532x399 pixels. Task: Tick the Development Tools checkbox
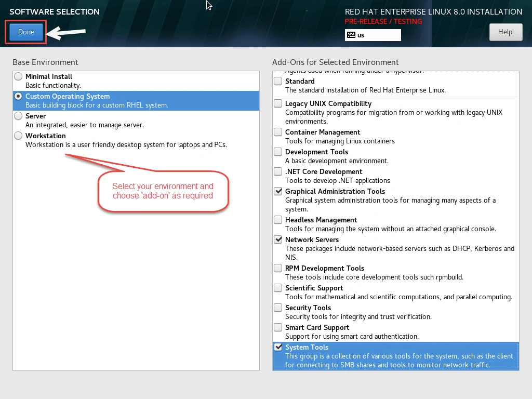[x=278, y=152]
